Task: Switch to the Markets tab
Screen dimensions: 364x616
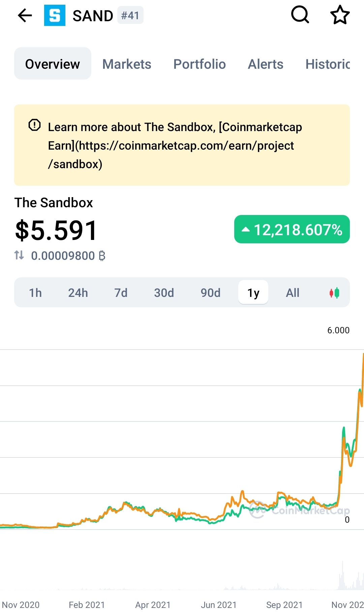Action: (127, 64)
